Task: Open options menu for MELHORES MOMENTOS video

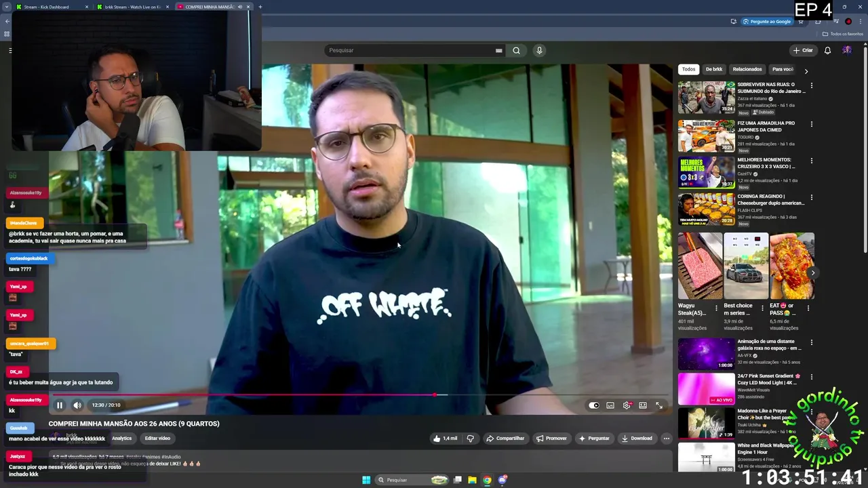Action: pyautogui.click(x=811, y=161)
